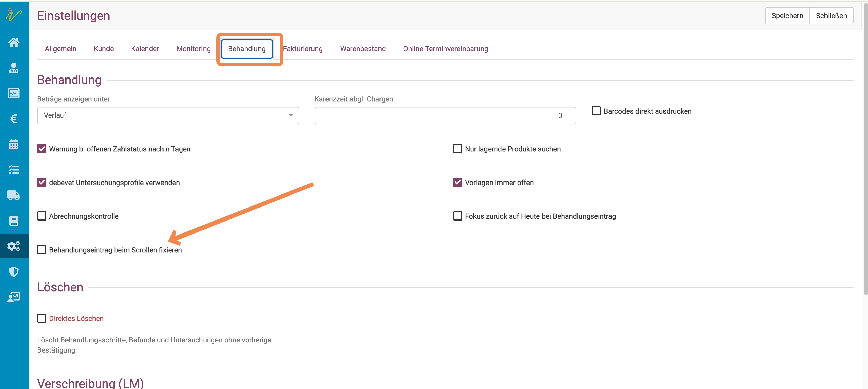Open the monitoring chart sidebar icon
This screenshot has height=389, width=868.
tap(14, 94)
